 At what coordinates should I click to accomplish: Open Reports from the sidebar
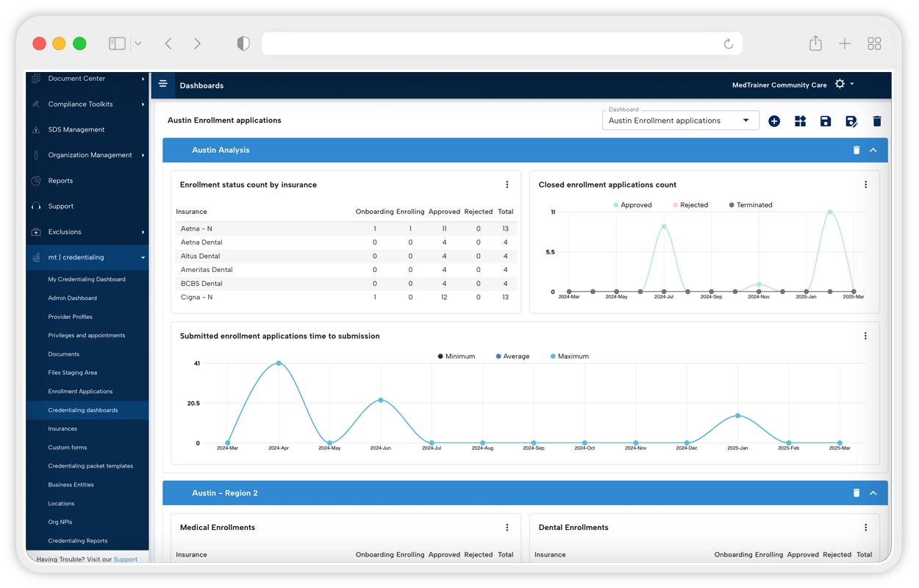coord(60,181)
